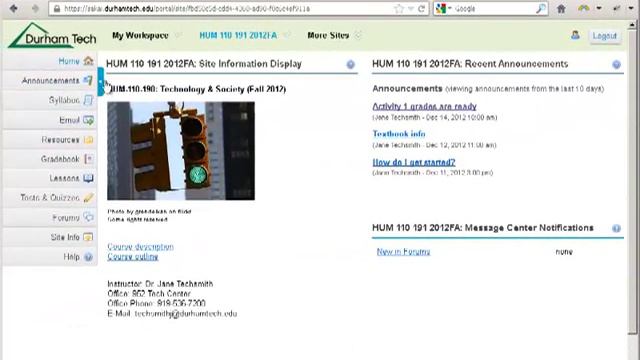Viewport: 640px width, 360px height.
Task: Click the Gradebook icon
Action: point(88,159)
